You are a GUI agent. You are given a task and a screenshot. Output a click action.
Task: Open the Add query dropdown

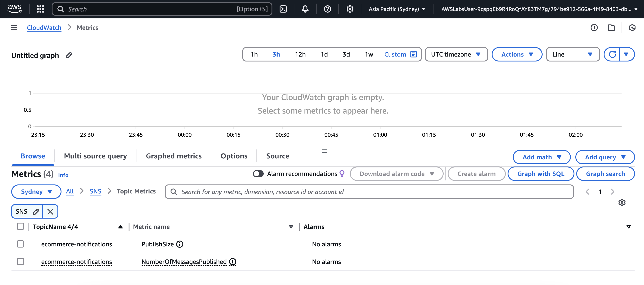click(x=605, y=157)
